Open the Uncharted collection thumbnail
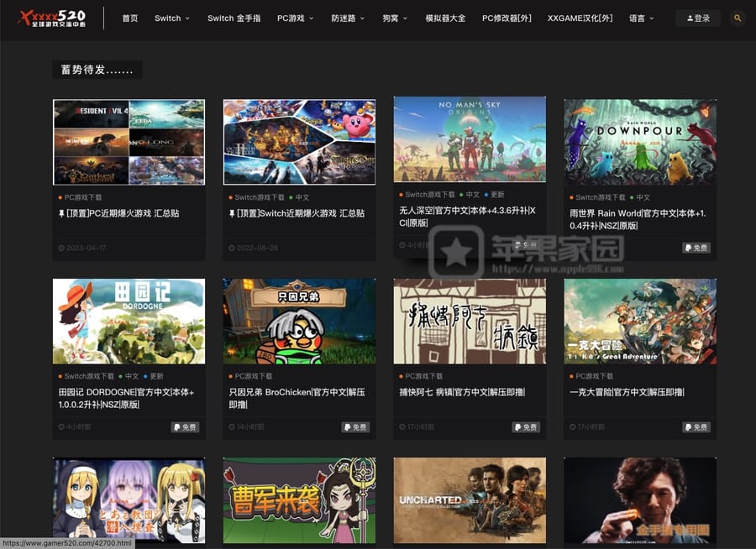The width and height of the screenshot is (756, 549). click(x=470, y=500)
